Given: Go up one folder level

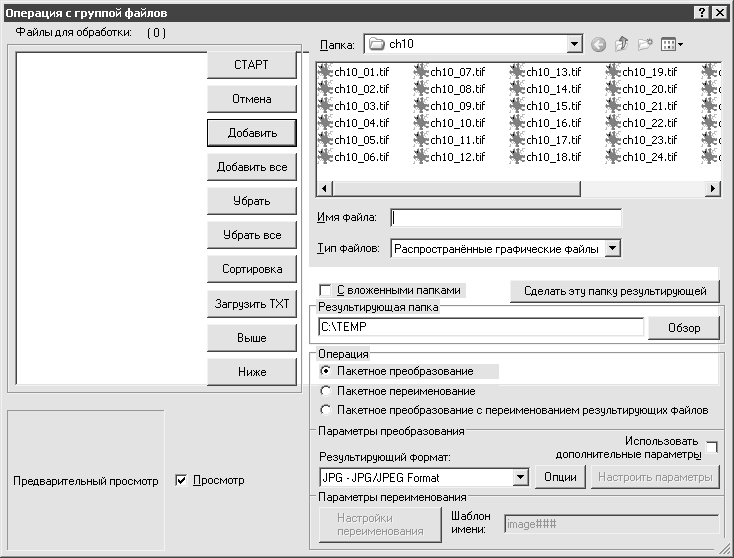Looking at the screenshot, I should tap(622, 44).
